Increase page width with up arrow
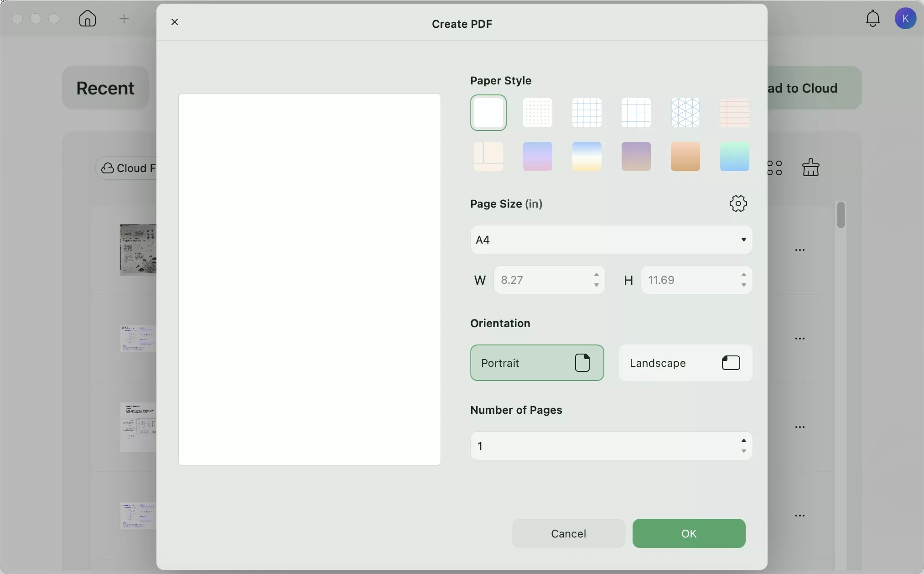This screenshot has height=574, width=924. 597,275
